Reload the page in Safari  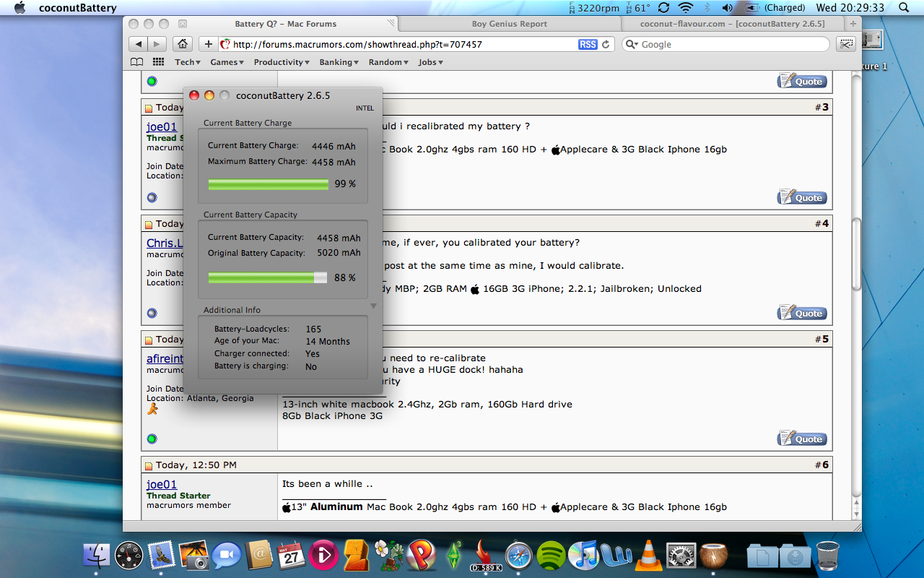click(x=606, y=44)
